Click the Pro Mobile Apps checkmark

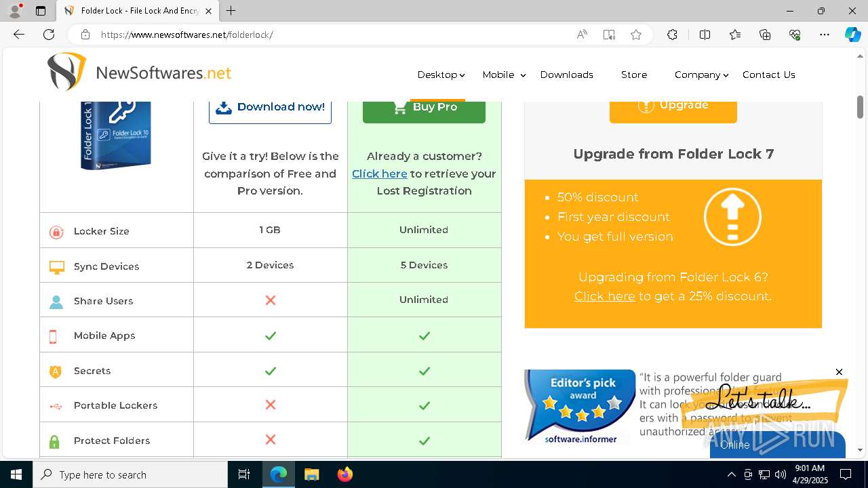[425, 335]
